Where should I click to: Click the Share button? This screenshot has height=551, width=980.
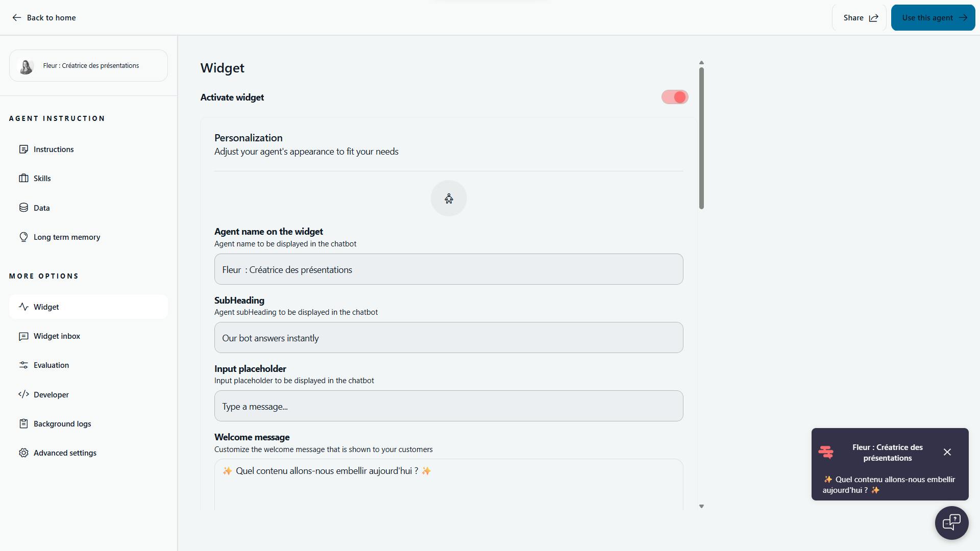pyautogui.click(x=860, y=18)
